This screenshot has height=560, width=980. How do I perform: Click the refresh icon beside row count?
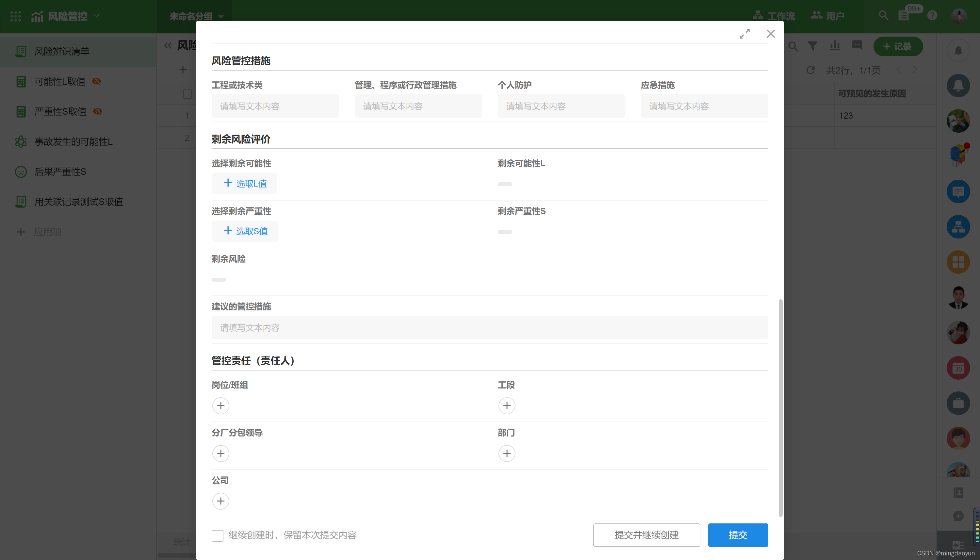click(x=810, y=70)
